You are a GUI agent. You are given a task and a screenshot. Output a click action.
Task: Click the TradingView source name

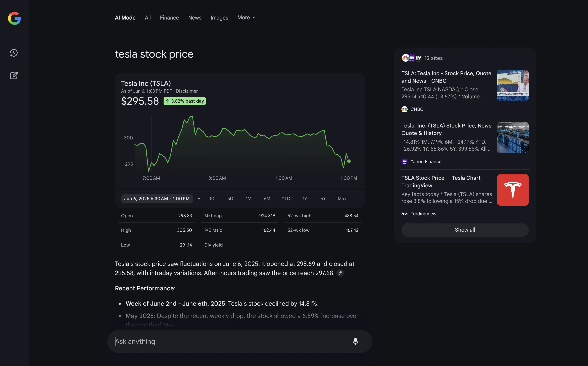(x=423, y=214)
